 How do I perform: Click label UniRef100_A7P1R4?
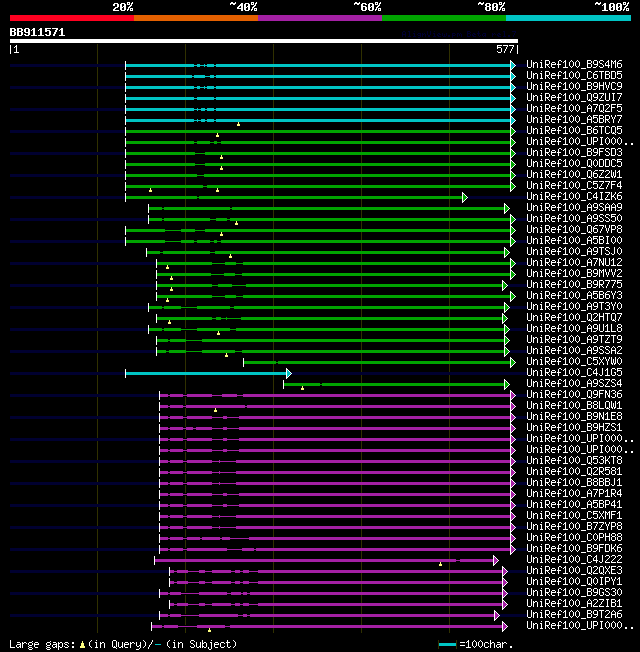574,494
